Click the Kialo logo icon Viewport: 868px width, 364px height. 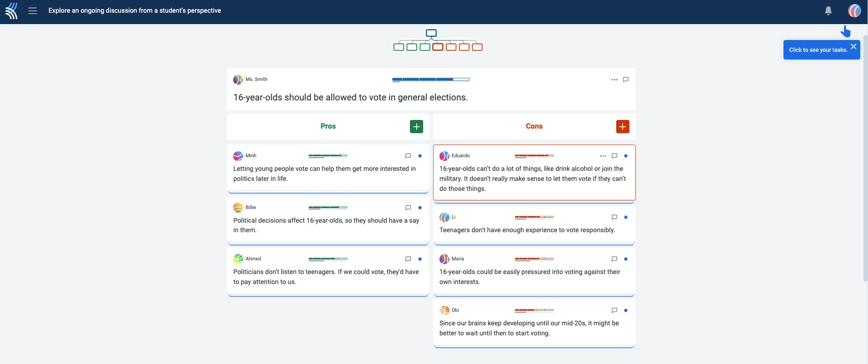11,10
